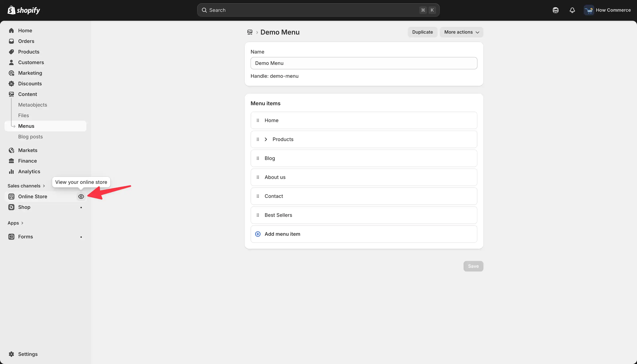Click the Content breadcrumb icon beside Demo Menu

pyautogui.click(x=250, y=32)
